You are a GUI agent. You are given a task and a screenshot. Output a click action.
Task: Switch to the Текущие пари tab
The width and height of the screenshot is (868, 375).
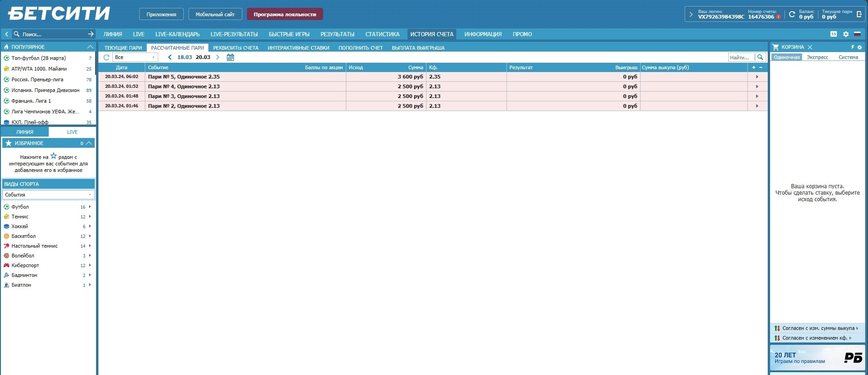click(x=123, y=48)
